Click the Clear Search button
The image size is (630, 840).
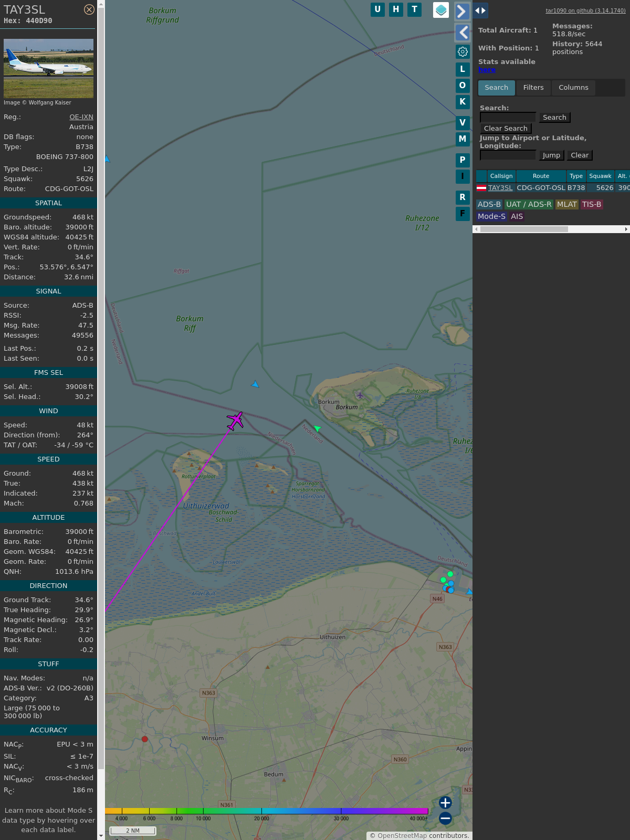click(506, 129)
